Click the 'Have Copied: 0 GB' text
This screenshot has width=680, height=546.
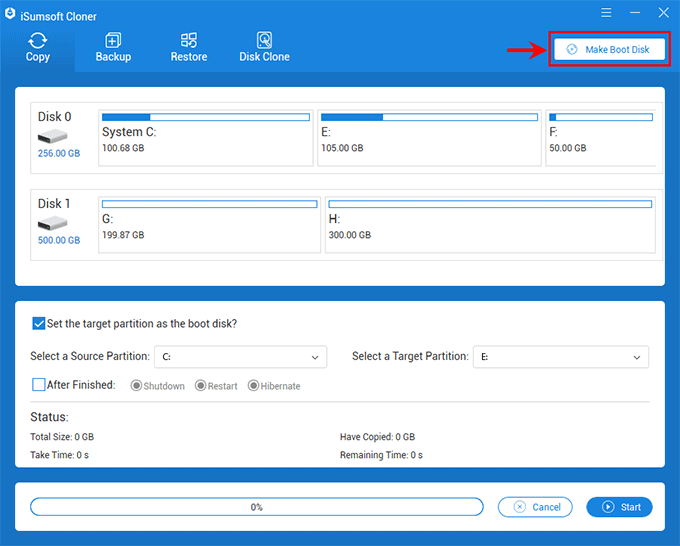tap(377, 437)
